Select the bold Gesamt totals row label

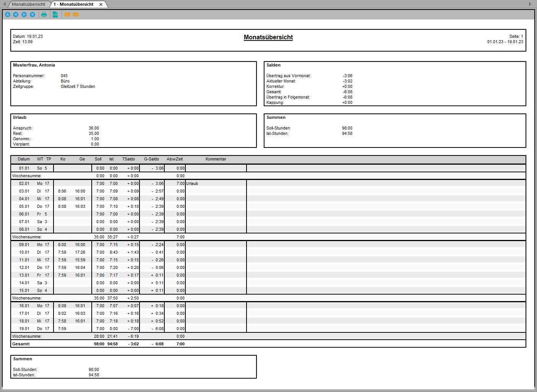[x=21, y=344]
